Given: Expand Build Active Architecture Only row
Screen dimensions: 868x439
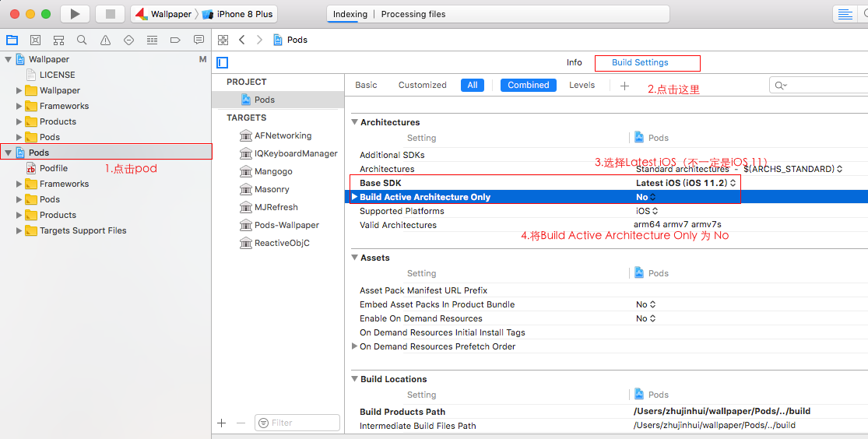Looking at the screenshot, I should pos(355,196).
